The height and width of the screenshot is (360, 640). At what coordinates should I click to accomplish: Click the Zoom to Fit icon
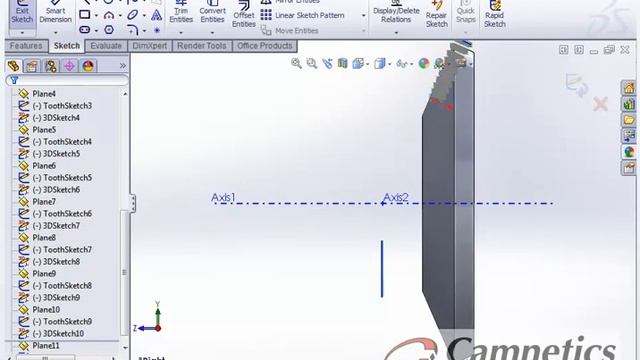(296, 63)
